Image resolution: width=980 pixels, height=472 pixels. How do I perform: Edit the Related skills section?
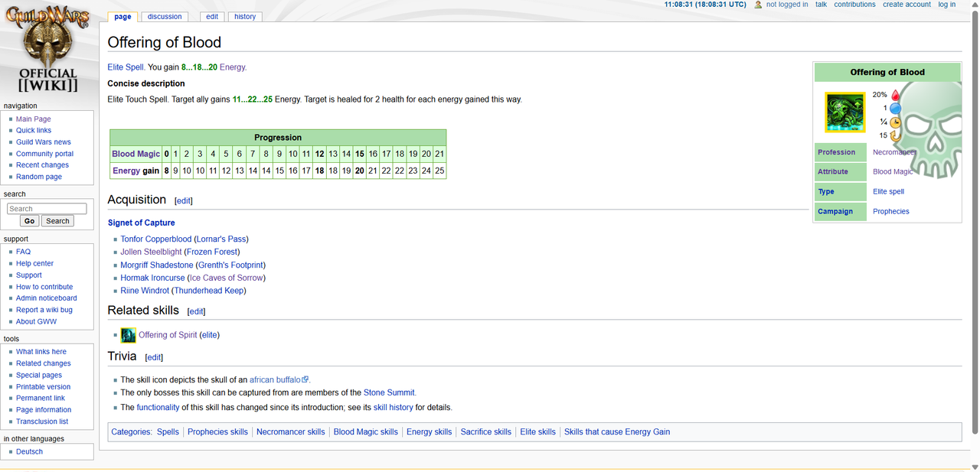click(197, 312)
